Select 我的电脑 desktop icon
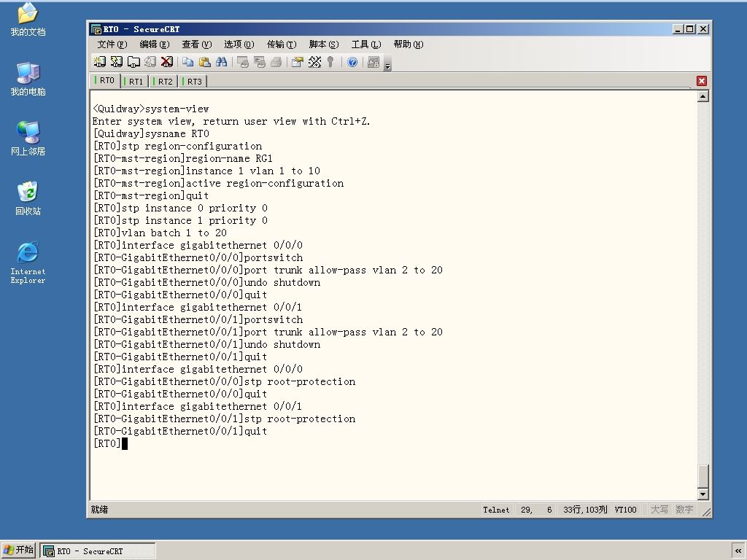The height and width of the screenshot is (560, 747). tap(28, 79)
